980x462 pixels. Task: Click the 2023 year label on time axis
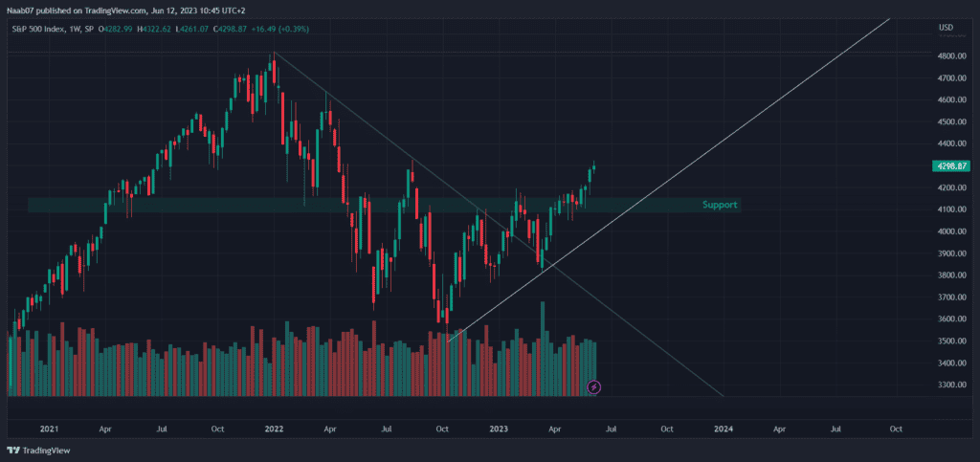point(499,429)
